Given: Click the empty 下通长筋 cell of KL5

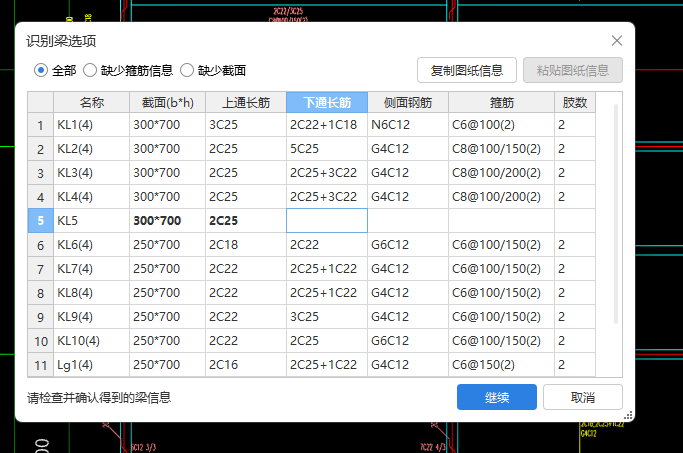Looking at the screenshot, I should pos(327,220).
